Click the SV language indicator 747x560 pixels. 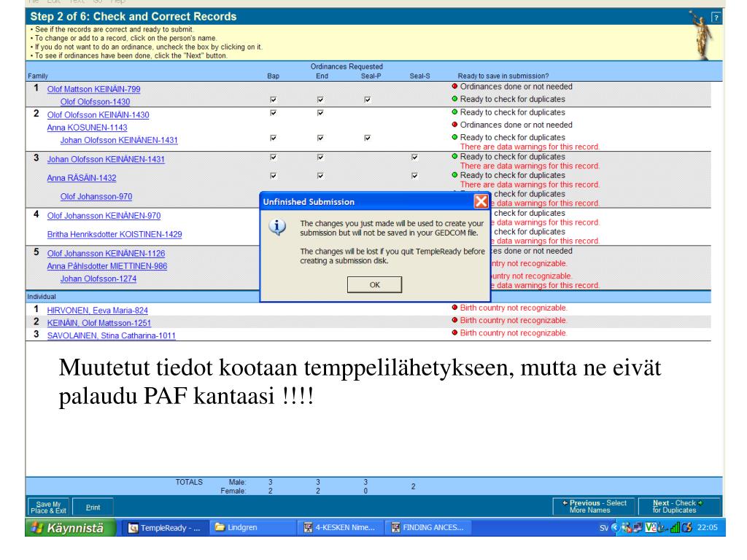tap(603, 528)
